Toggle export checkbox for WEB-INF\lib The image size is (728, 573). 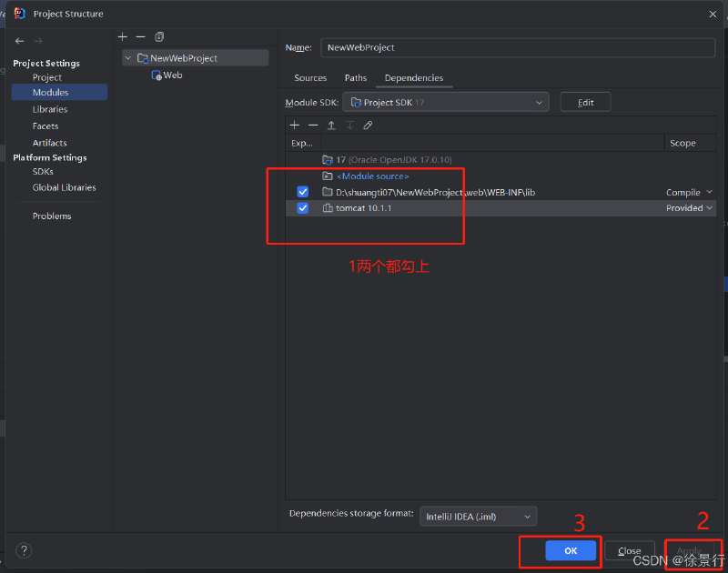click(x=303, y=192)
